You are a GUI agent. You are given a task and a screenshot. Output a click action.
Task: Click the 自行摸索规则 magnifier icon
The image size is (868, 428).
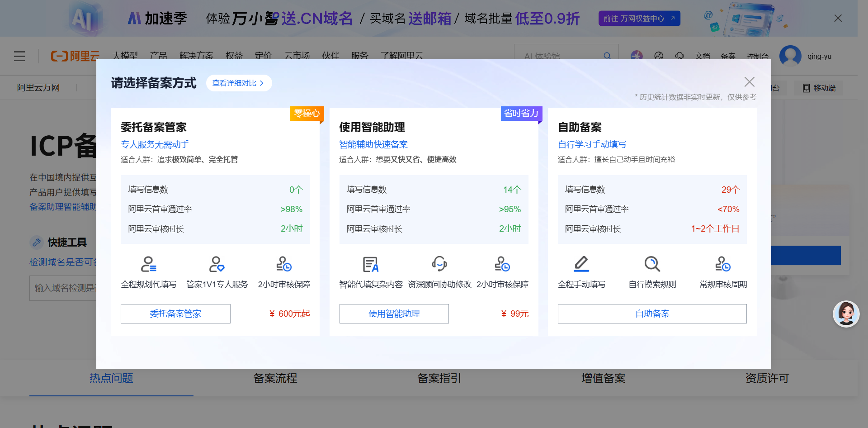(652, 264)
